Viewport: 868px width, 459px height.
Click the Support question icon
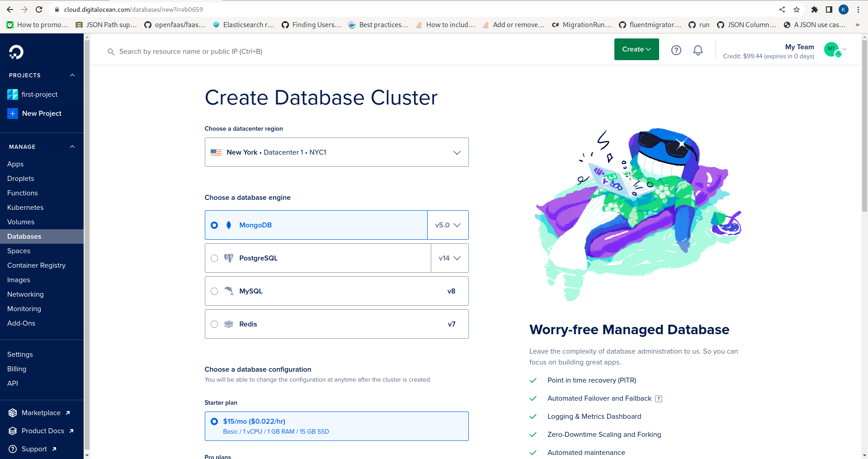point(13,449)
